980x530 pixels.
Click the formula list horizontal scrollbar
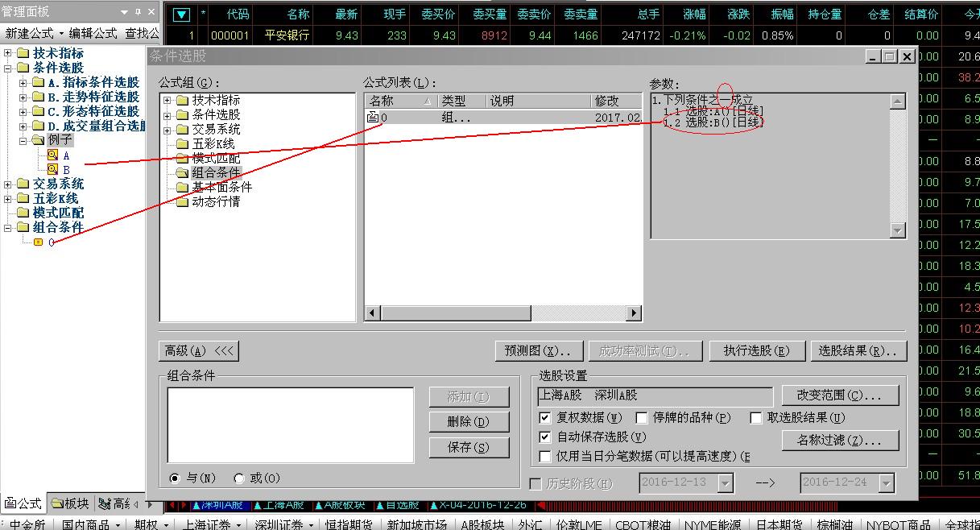(x=502, y=313)
